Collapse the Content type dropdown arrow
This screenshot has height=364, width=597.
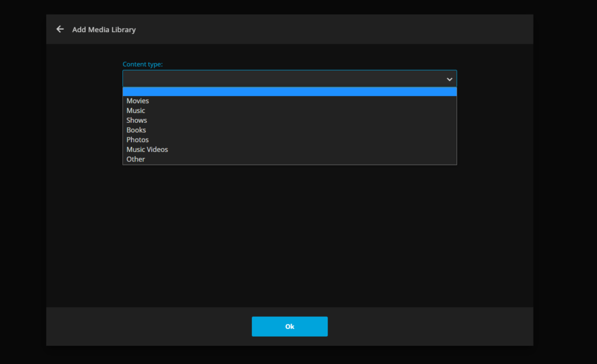tap(449, 79)
